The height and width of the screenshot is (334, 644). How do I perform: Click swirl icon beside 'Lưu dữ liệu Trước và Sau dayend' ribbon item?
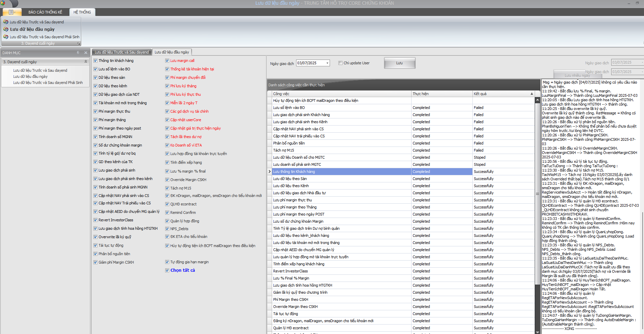click(x=6, y=22)
